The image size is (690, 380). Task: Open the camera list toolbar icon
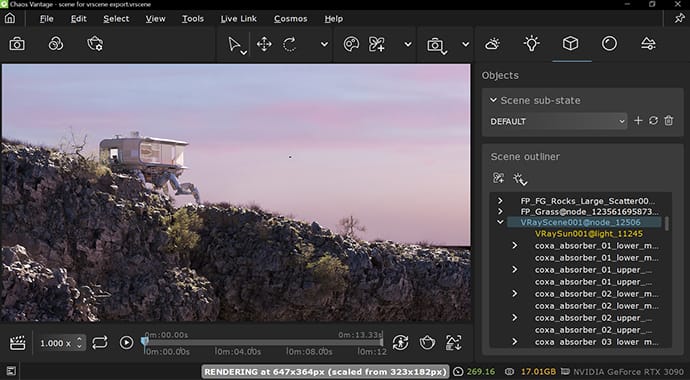[x=436, y=45]
